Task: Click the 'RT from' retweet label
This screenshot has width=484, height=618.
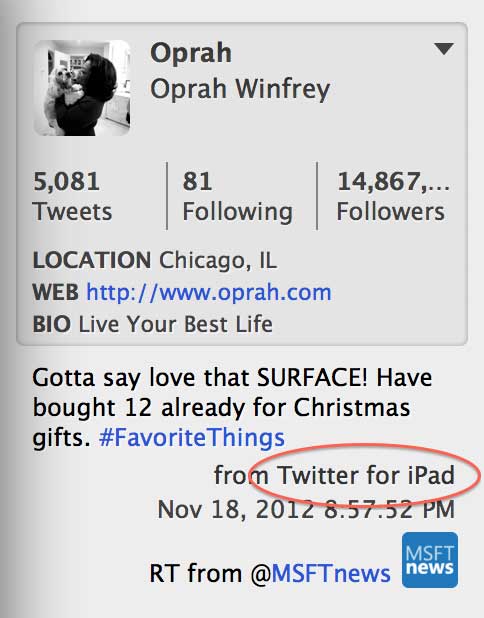Action: point(195,573)
